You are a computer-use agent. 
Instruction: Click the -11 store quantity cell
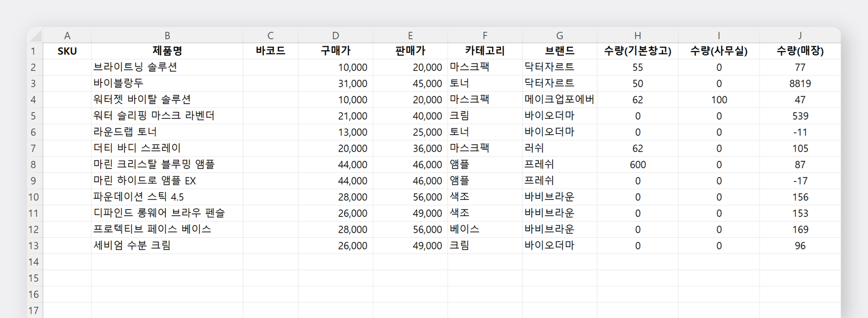pos(800,132)
